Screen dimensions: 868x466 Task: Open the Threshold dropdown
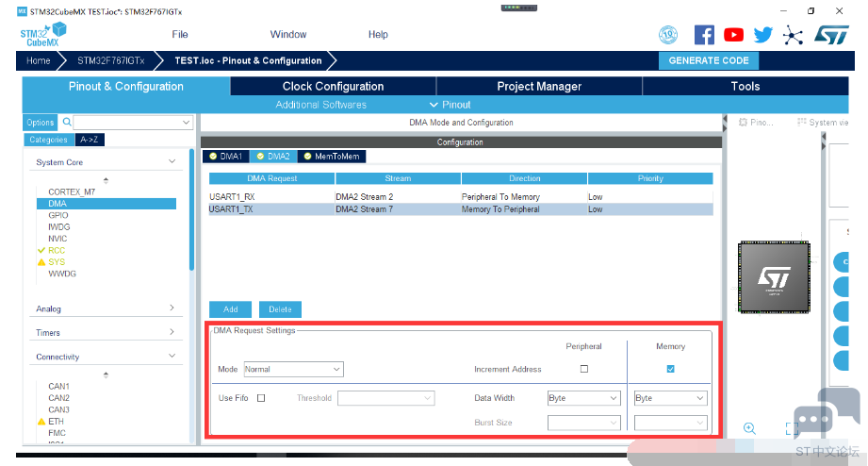click(385, 398)
